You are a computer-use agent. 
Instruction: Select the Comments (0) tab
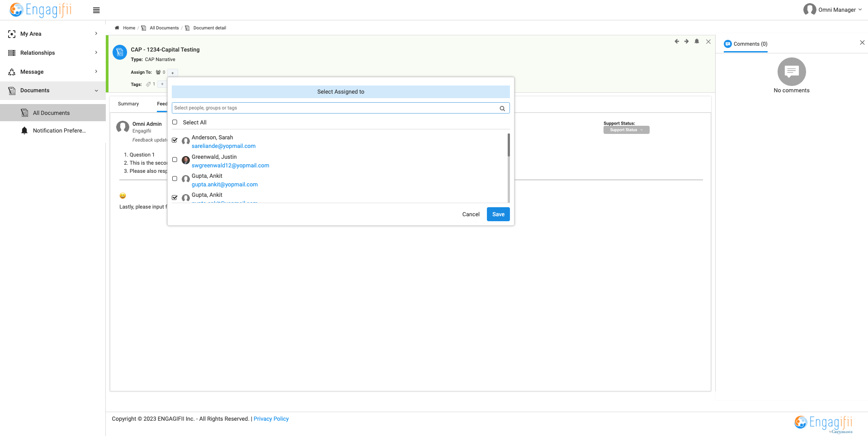pyautogui.click(x=745, y=44)
